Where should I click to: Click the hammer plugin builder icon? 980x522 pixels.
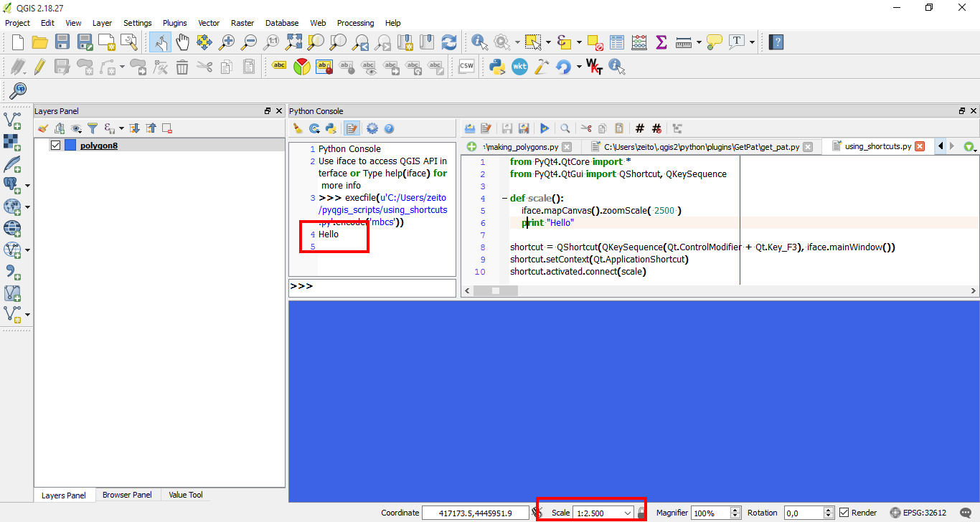tap(541, 67)
